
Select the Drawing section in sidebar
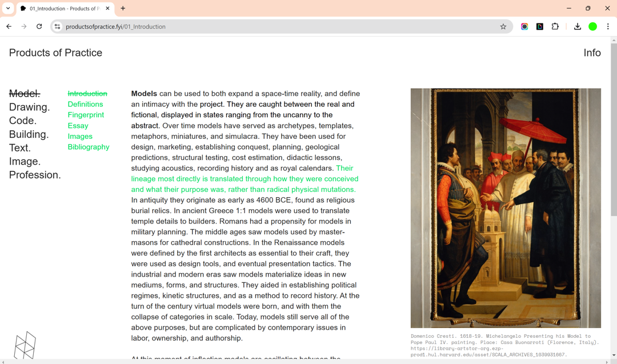29,107
